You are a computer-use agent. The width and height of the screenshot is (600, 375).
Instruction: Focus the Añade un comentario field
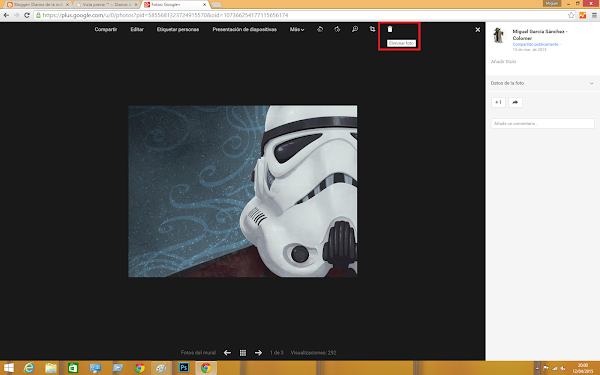point(543,123)
